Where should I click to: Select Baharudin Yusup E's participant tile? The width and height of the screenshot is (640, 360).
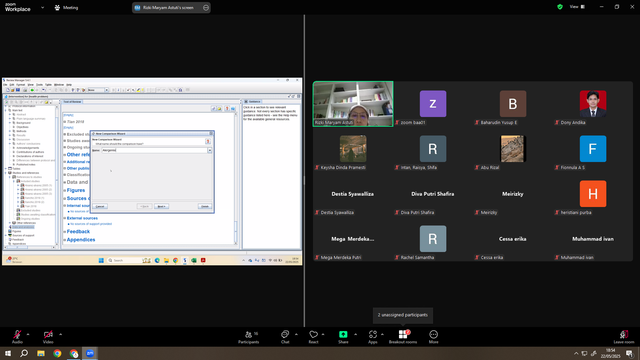pos(513,104)
